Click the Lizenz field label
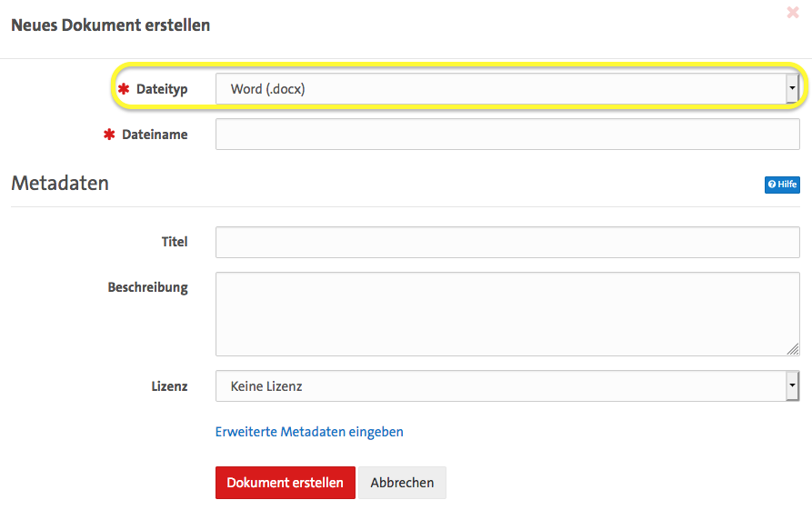Screen dimensions: 812x530 pyautogui.click(x=169, y=386)
